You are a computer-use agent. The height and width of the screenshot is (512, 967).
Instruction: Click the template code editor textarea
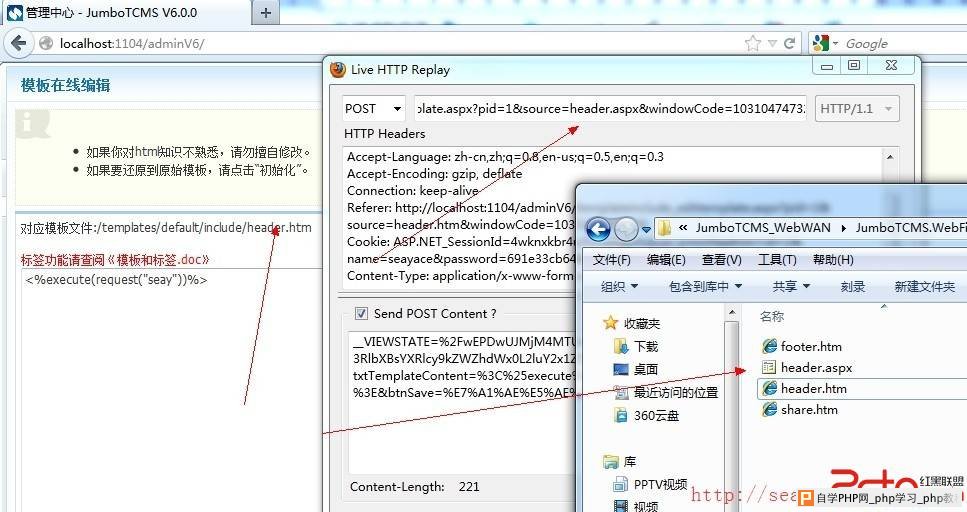171,389
